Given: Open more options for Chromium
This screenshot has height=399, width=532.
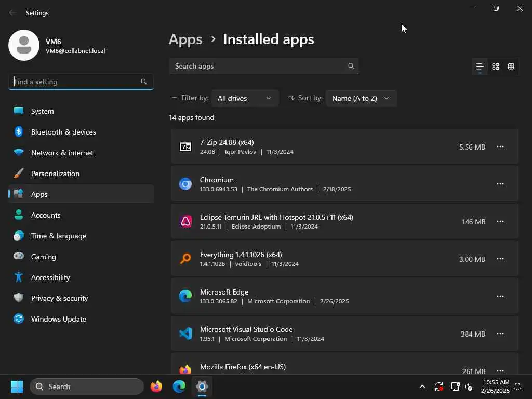Looking at the screenshot, I should (500, 184).
